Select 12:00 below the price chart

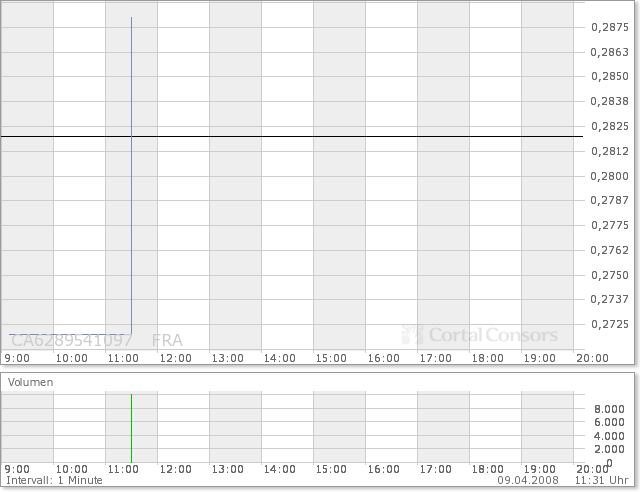pos(176,358)
